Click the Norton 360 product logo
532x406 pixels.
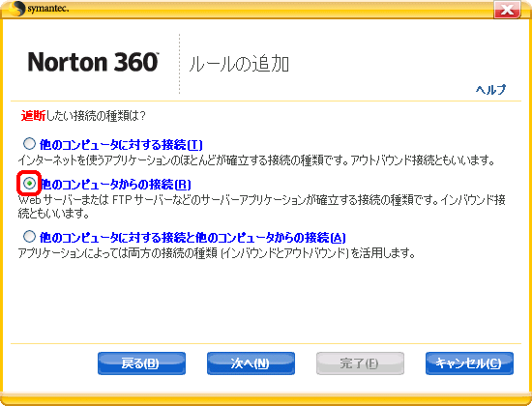tap(93, 62)
